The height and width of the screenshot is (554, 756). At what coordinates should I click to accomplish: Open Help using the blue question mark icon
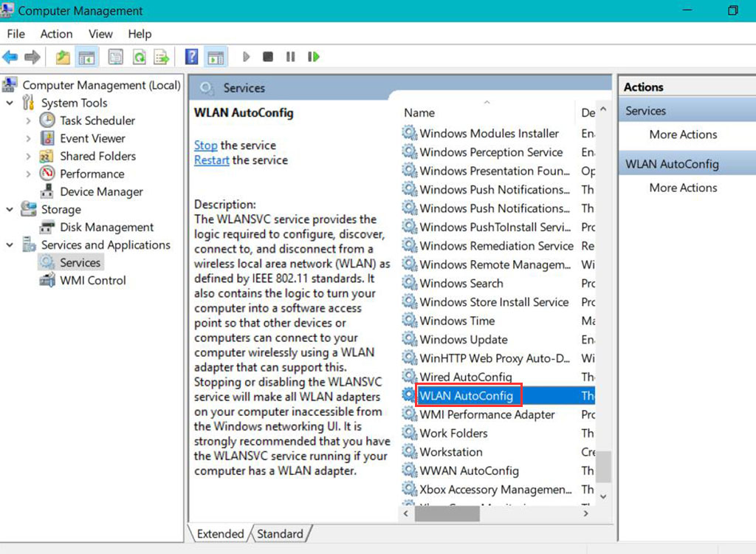point(191,57)
